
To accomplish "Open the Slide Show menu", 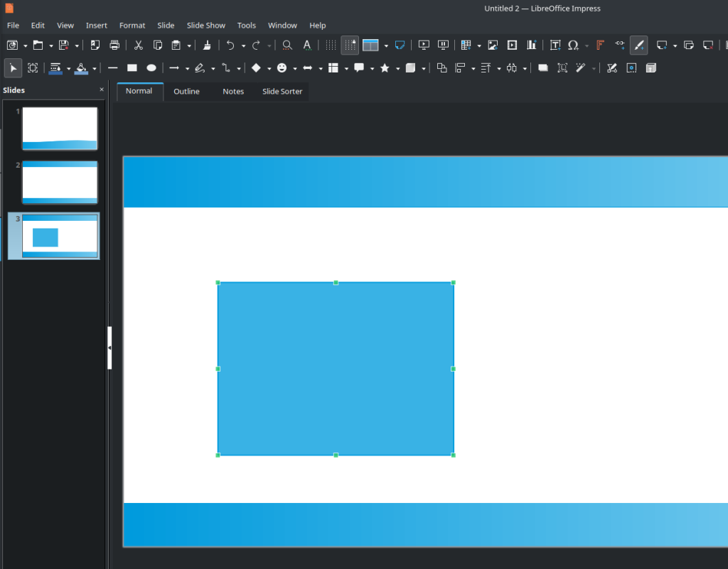I will click(205, 26).
